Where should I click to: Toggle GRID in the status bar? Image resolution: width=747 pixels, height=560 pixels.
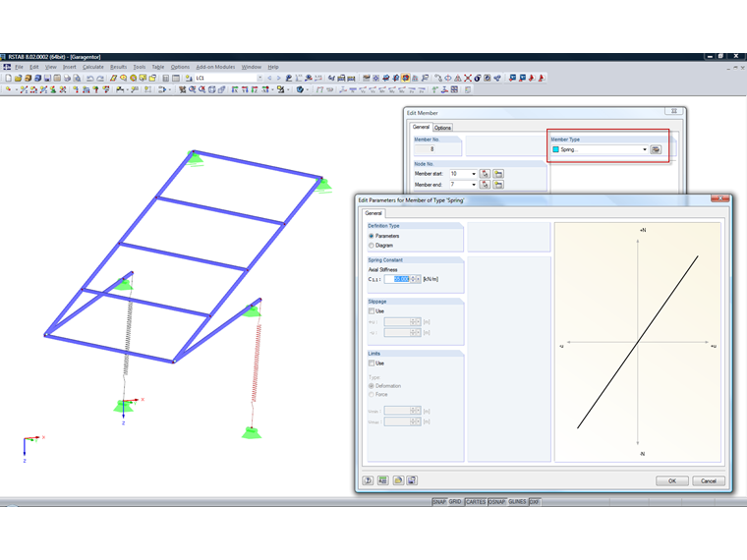point(455,502)
